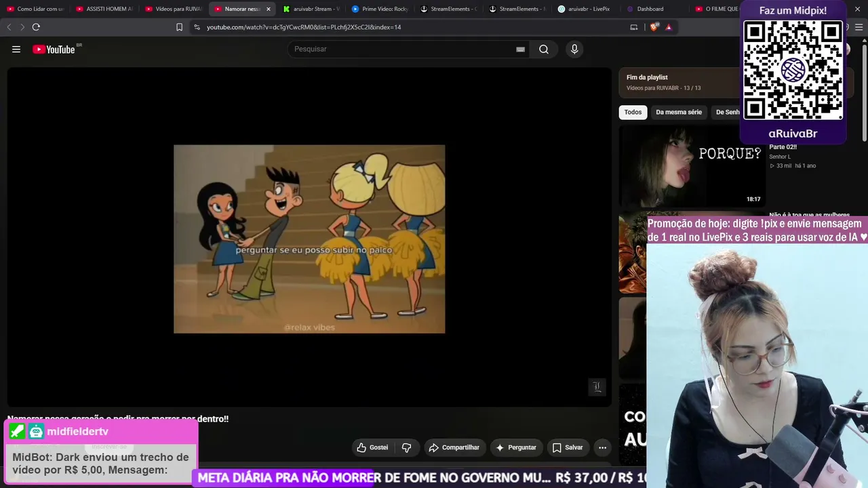The width and height of the screenshot is (868, 488).
Task: Click the 'Senhor L' channel name
Action: click(x=780, y=157)
